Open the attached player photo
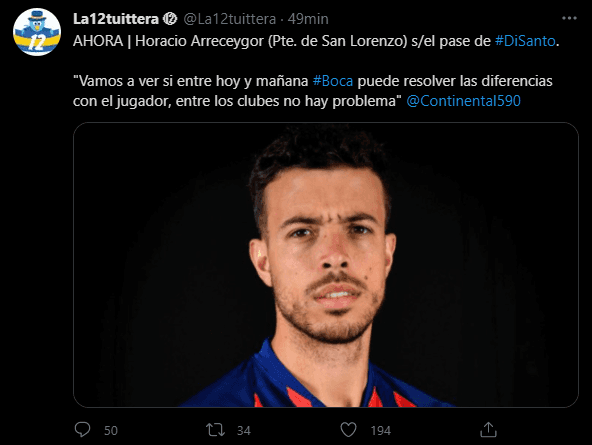The image size is (592, 445). point(326,265)
